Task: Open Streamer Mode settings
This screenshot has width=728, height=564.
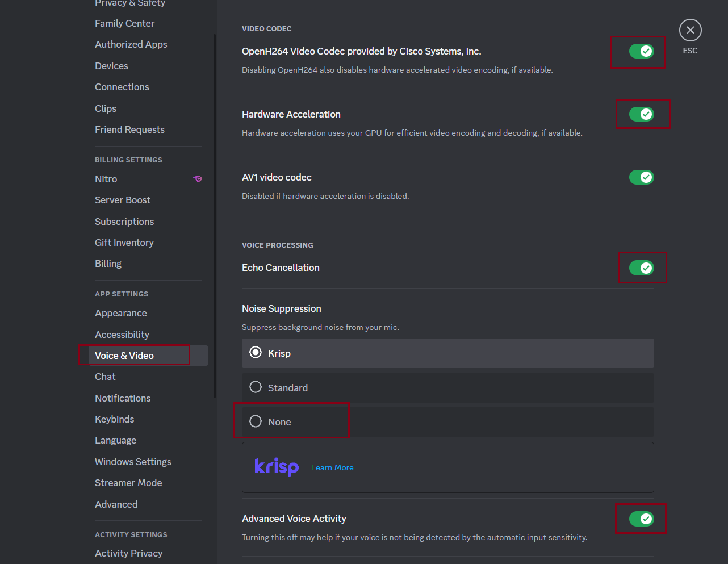Action: pyautogui.click(x=128, y=483)
